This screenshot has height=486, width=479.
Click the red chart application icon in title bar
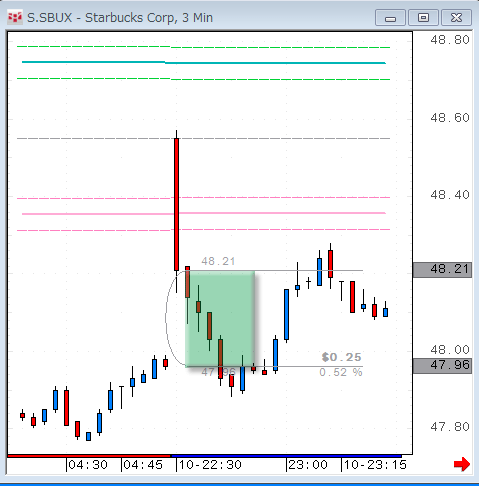[15, 18]
